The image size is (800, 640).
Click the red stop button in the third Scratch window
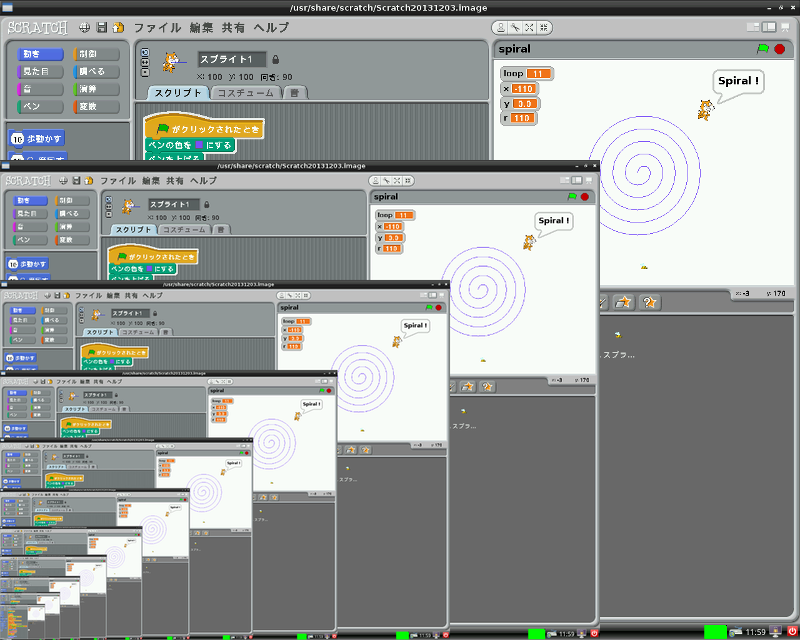click(x=438, y=308)
